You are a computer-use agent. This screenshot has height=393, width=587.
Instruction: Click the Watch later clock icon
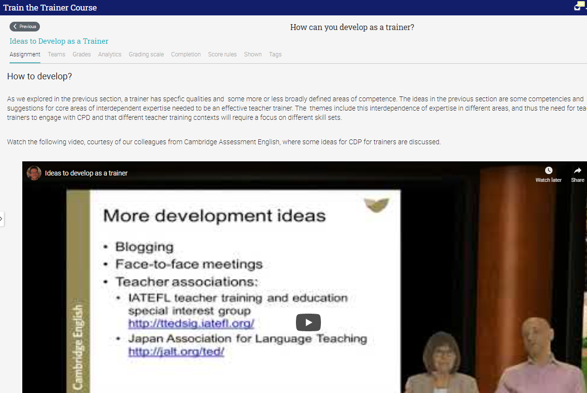(x=548, y=171)
